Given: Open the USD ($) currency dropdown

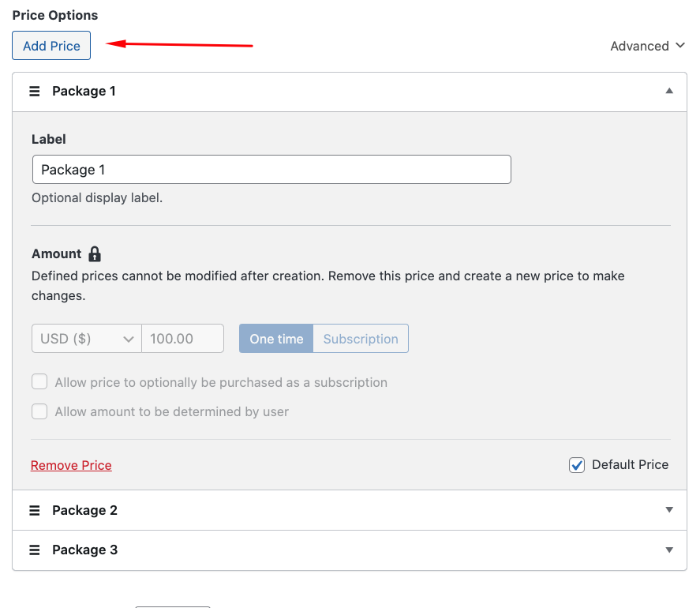Looking at the screenshot, I should [87, 339].
